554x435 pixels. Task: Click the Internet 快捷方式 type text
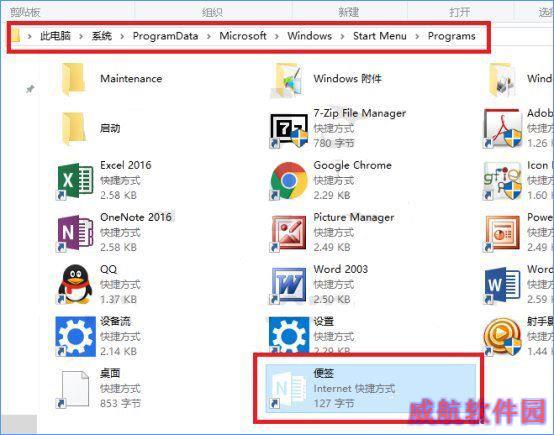354,388
